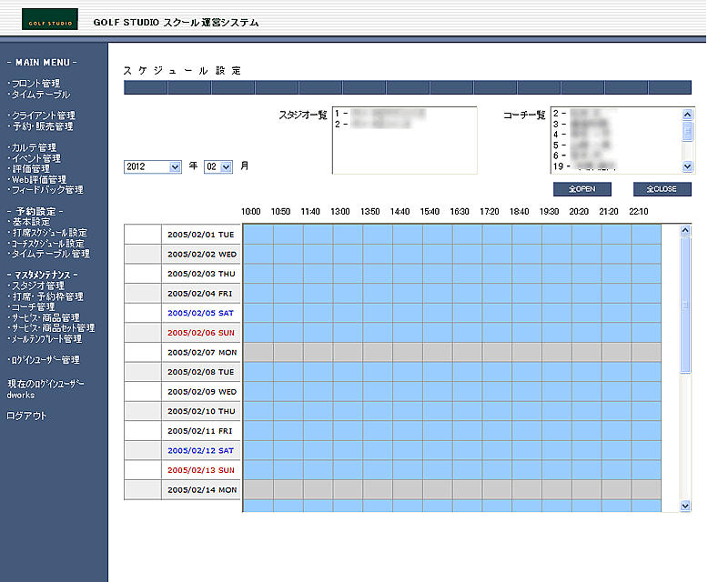Viewport: 728px width, 582px height.
Task: Open コーチ管理 link
Action: (33, 307)
